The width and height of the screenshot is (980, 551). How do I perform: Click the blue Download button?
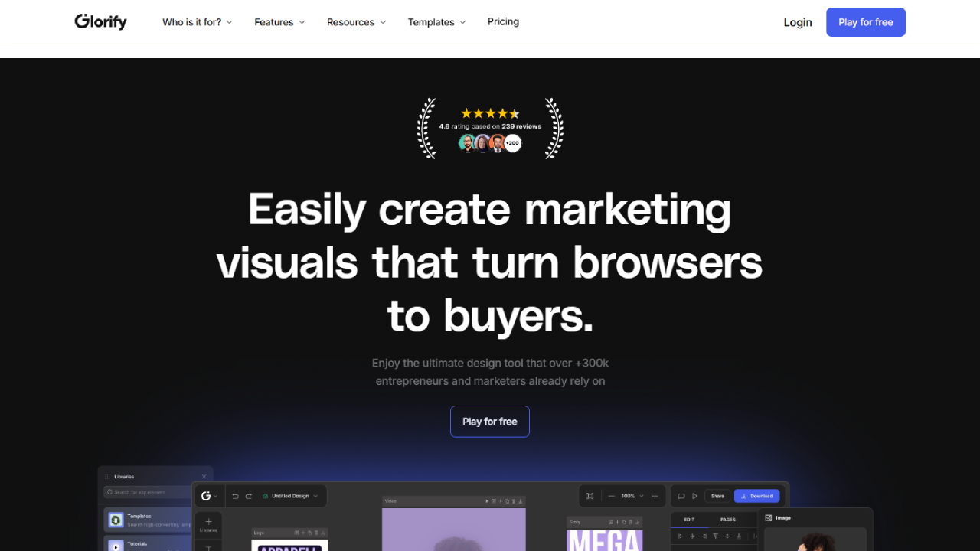click(756, 496)
